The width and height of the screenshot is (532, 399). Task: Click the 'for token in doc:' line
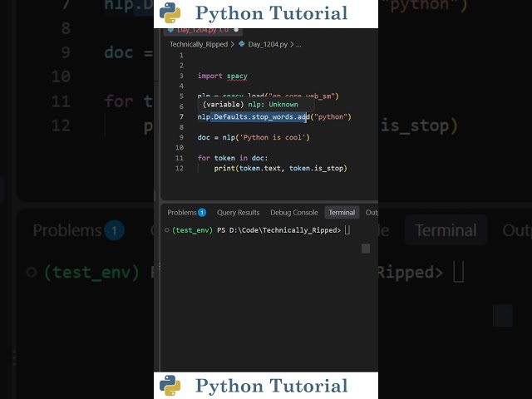coord(233,158)
